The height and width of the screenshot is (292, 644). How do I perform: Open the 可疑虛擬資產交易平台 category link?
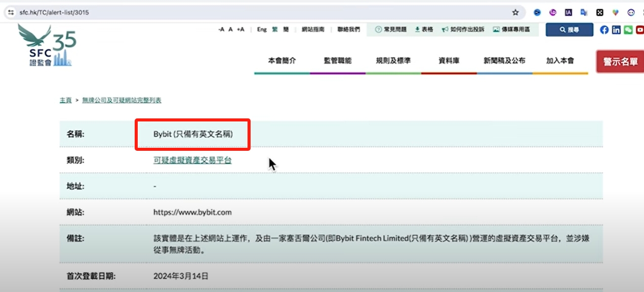[x=192, y=160]
